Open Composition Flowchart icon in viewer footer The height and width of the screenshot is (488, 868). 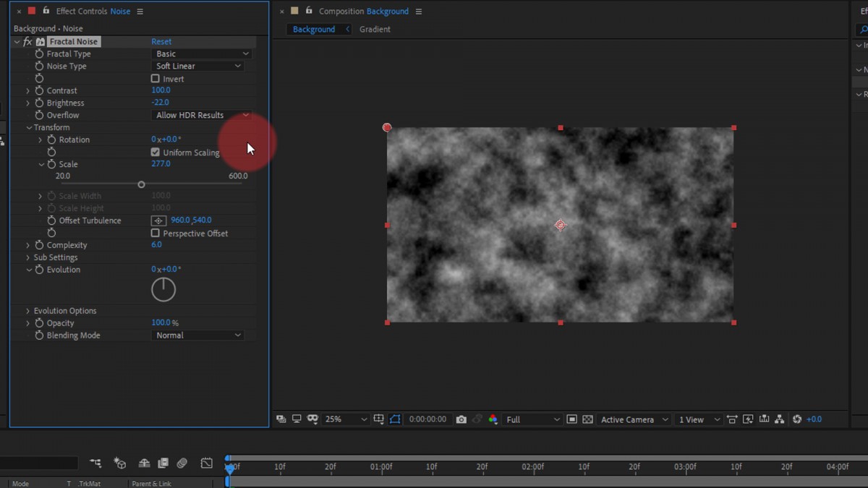[779, 419]
